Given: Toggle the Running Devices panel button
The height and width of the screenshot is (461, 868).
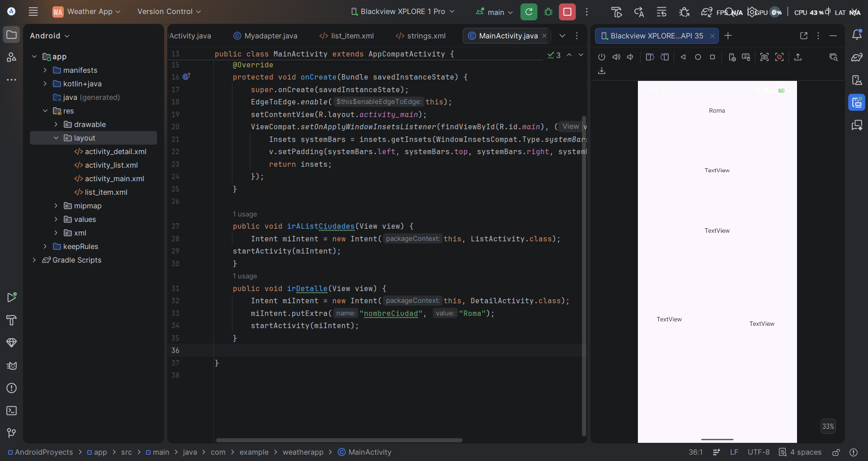Looking at the screenshot, I should pyautogui.click(x=857, y=103).
